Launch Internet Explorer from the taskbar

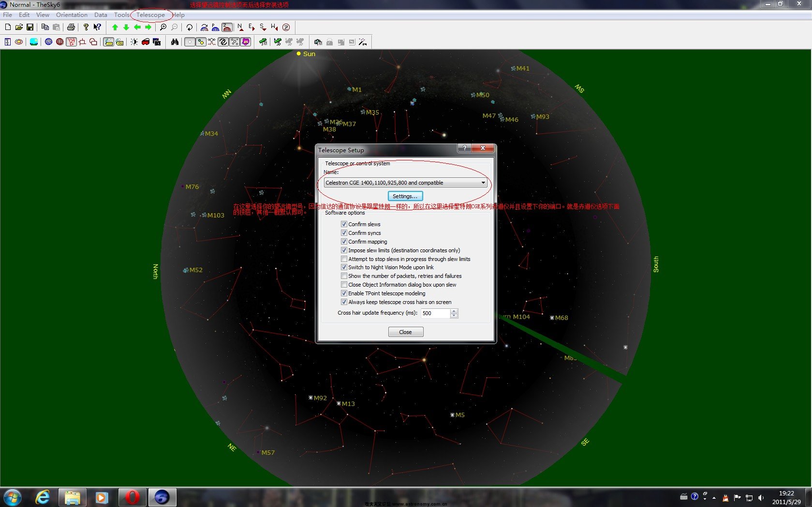(43, 497)
